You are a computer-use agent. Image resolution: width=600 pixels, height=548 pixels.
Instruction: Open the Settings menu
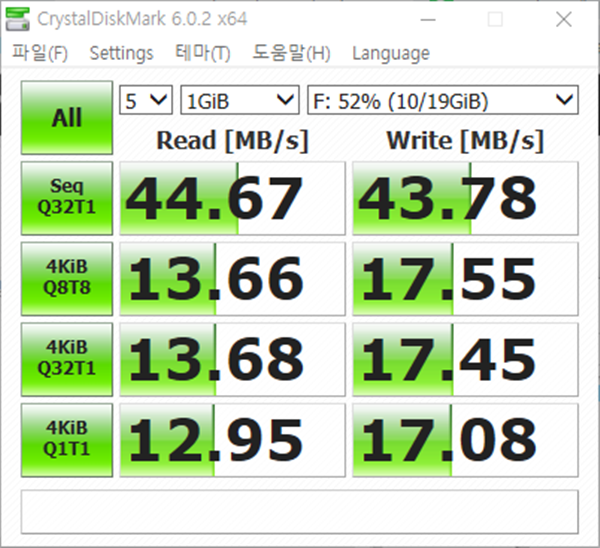tap(121, 53)
